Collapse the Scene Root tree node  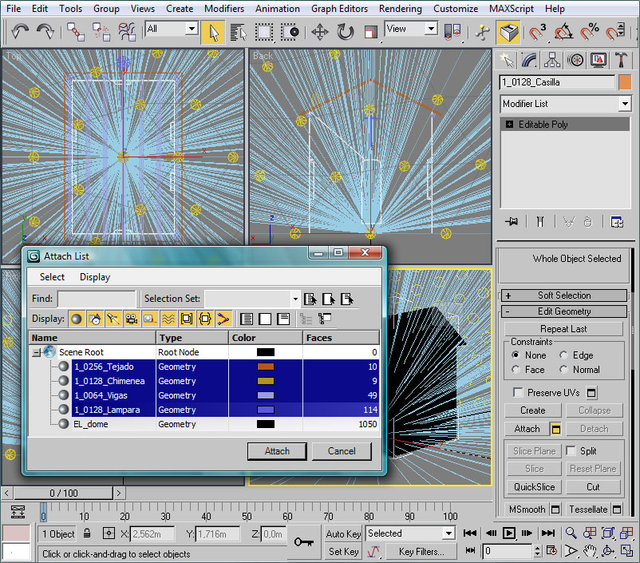37,352
